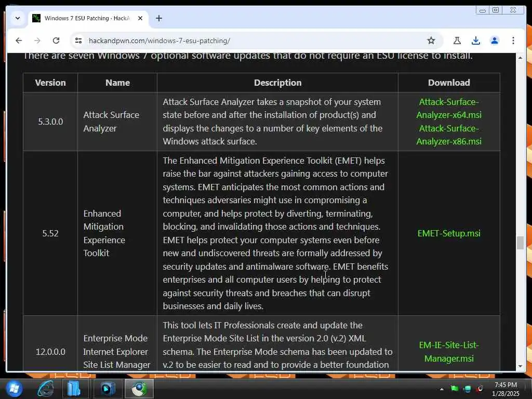Click Enhanced Mitigation Experience Toolkit name cell

click(117, 233)
